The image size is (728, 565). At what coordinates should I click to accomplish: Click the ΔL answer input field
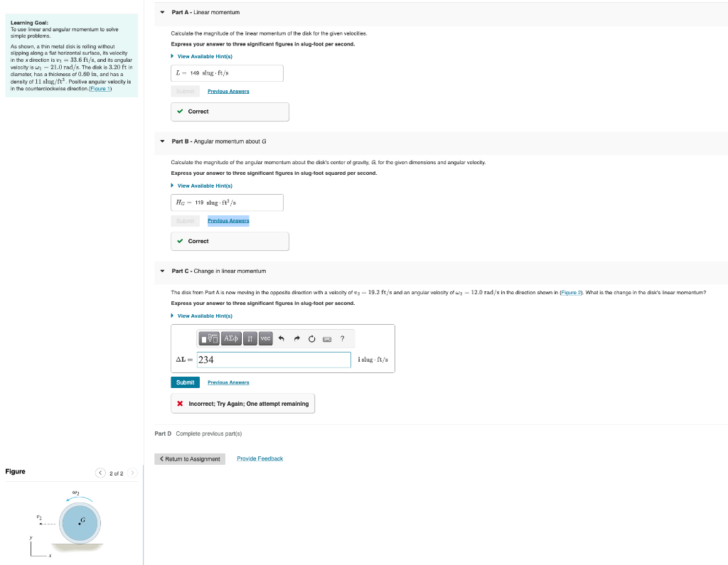click(x=274, y=360)
